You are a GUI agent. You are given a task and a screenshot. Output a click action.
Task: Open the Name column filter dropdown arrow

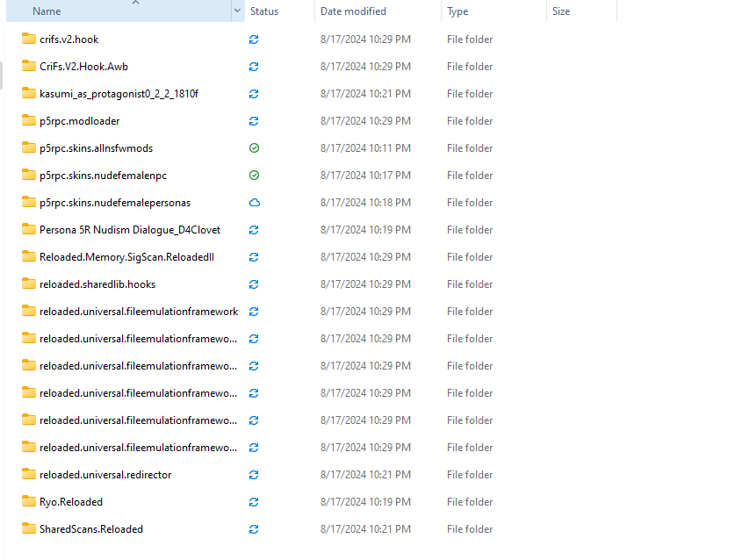point(237,11)
